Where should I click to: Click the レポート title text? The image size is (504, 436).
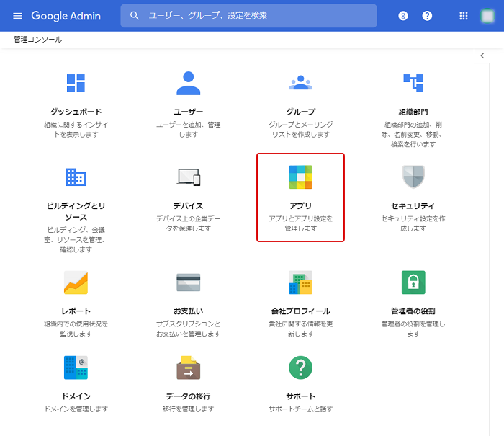click(76, 311)
